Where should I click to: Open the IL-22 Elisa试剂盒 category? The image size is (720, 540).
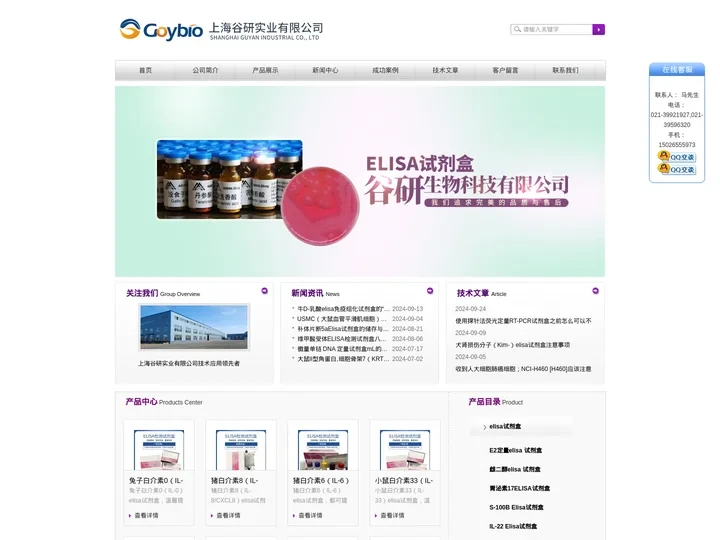click(513, 526)
